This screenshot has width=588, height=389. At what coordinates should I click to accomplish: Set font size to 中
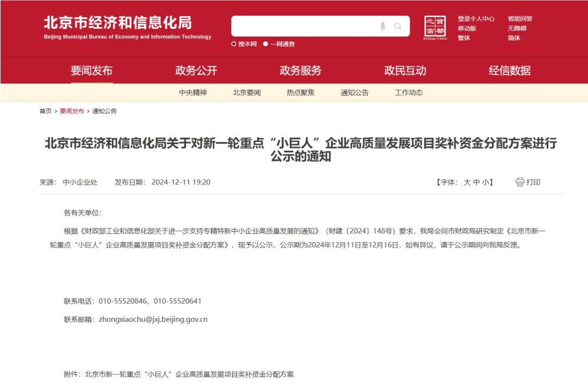tap(476, 182)
